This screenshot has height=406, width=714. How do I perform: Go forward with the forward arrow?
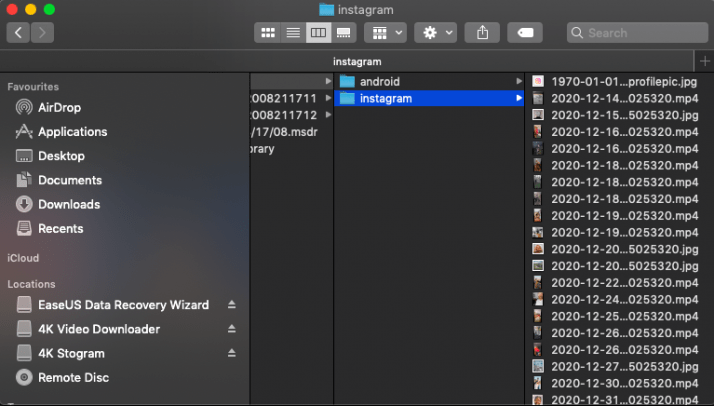(43, 33)
